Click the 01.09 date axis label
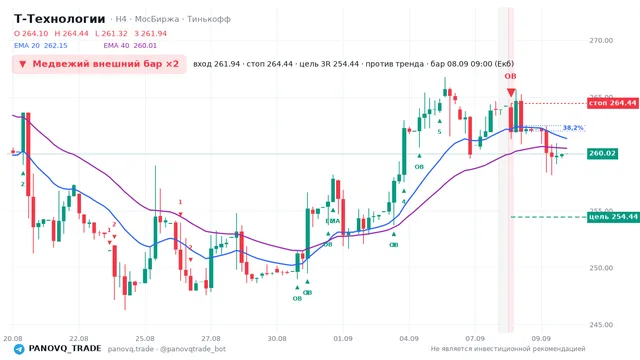Viewport: 640px width, 360px height. [343, 338]
